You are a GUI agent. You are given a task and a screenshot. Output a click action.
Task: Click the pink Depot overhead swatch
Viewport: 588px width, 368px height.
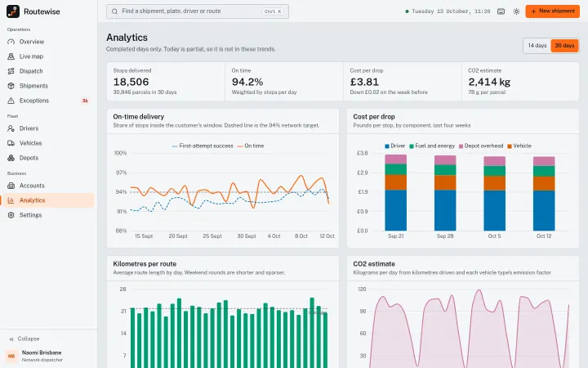pyautogui.click(x=461, y=146)
